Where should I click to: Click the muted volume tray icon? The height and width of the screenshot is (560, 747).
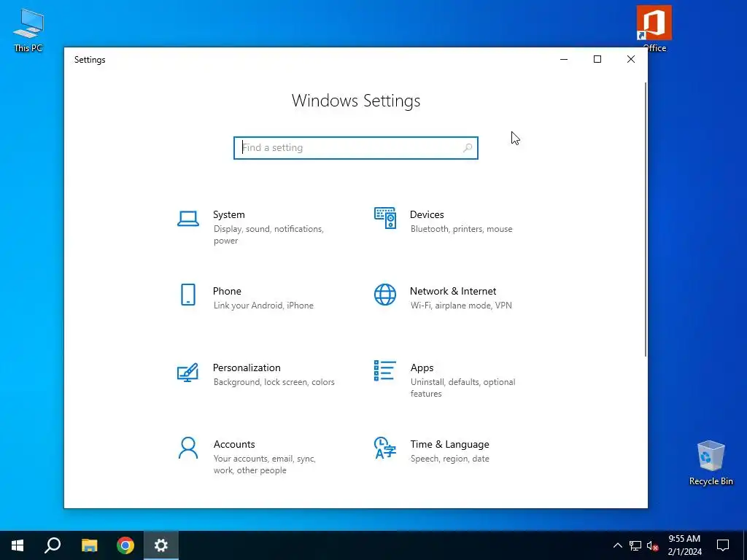653,545
